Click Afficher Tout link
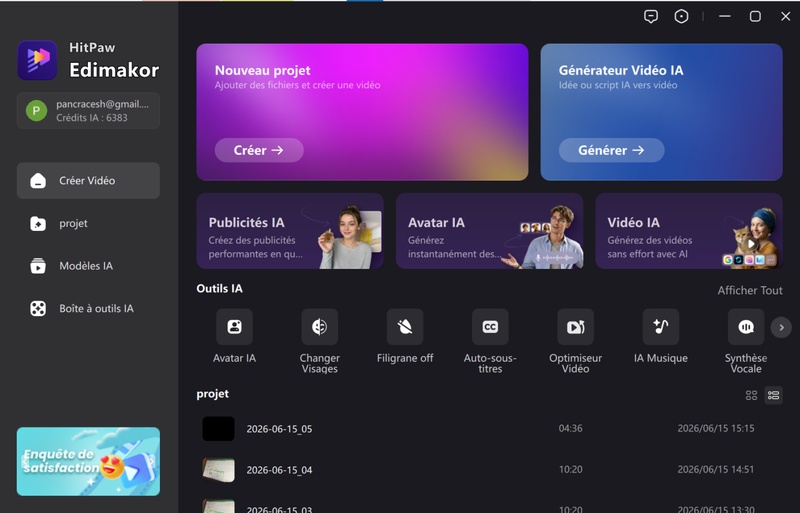Viewport: 800px width, 513px height. tap(749, 290)
